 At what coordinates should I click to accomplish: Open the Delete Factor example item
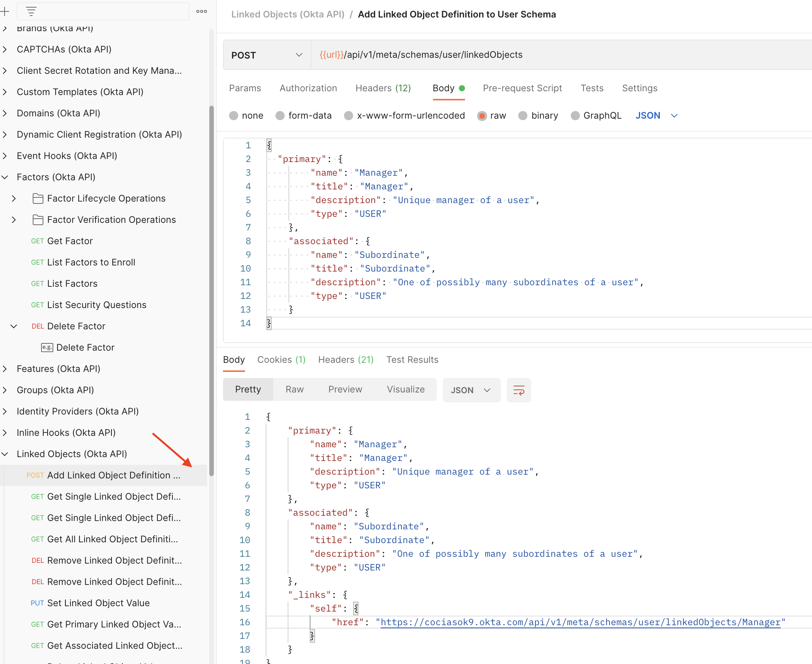(x=85, y=347)
